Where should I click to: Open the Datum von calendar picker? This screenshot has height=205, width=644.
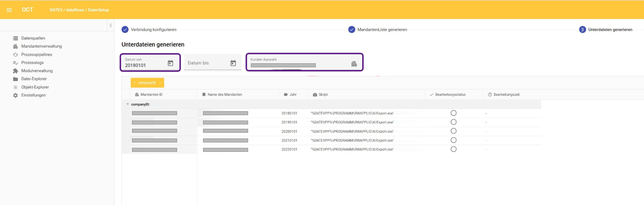click(x=170, y=63)
